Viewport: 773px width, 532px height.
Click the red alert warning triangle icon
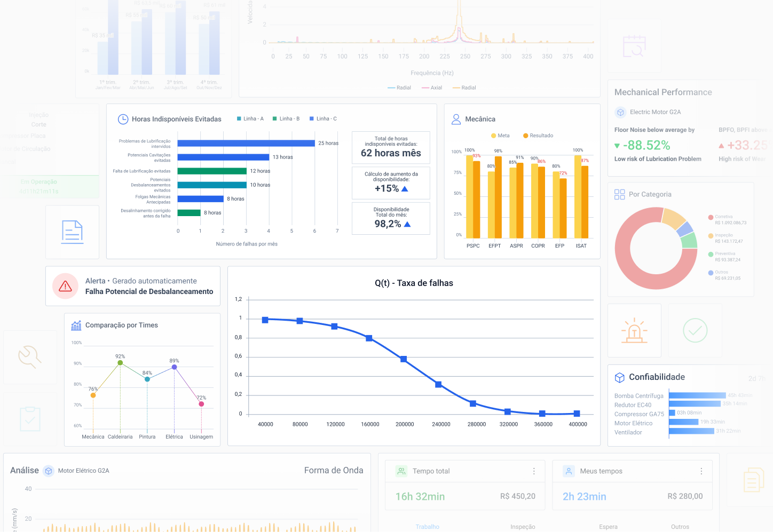66,287
